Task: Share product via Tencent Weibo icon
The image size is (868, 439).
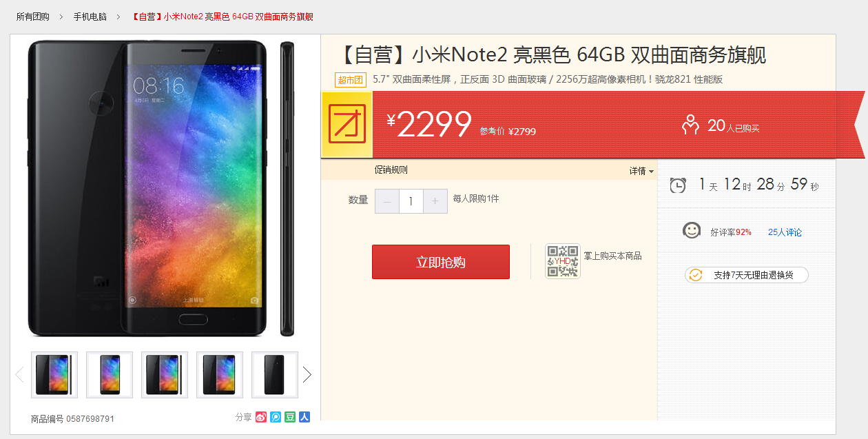Action: [276, 417]
